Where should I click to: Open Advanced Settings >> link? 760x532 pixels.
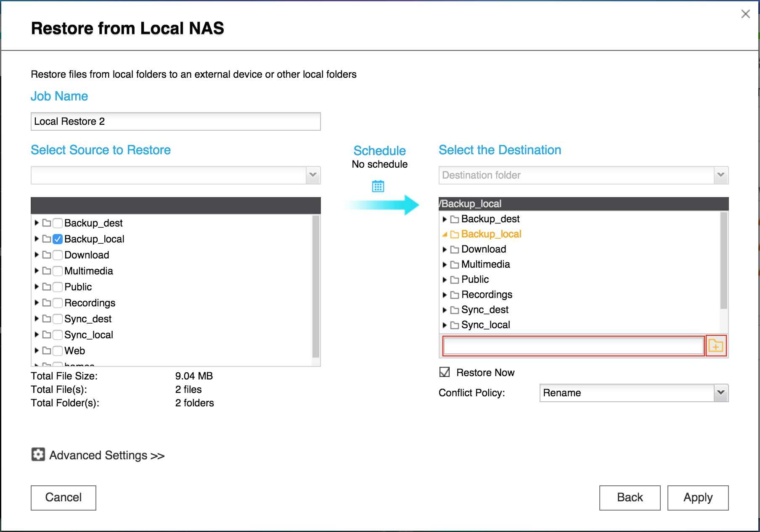(107, 455)
